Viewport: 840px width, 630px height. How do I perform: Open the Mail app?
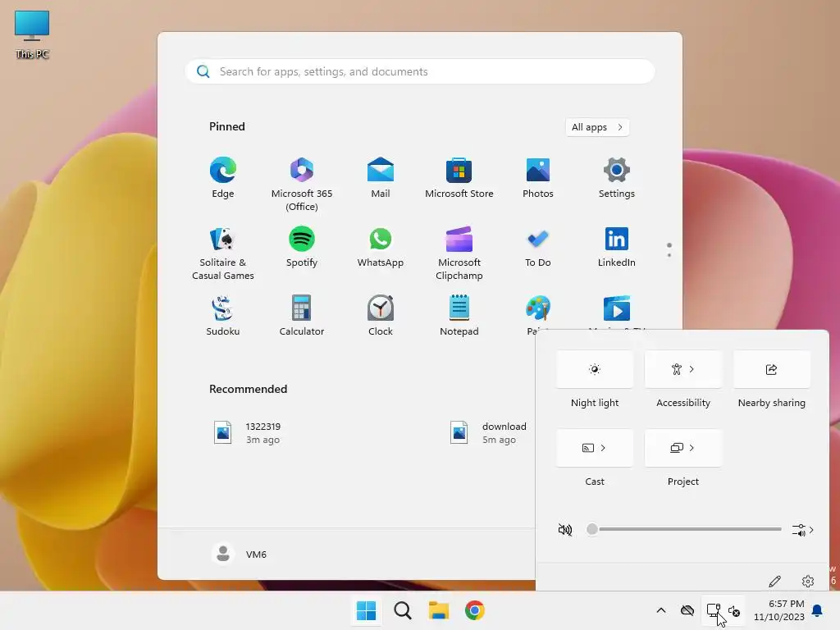pos(381,178)
